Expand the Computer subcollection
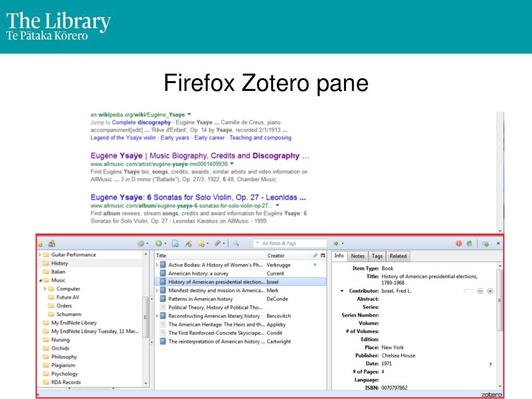Image resolution: width=532 pixels, height=399 pixels. [45, 289]
